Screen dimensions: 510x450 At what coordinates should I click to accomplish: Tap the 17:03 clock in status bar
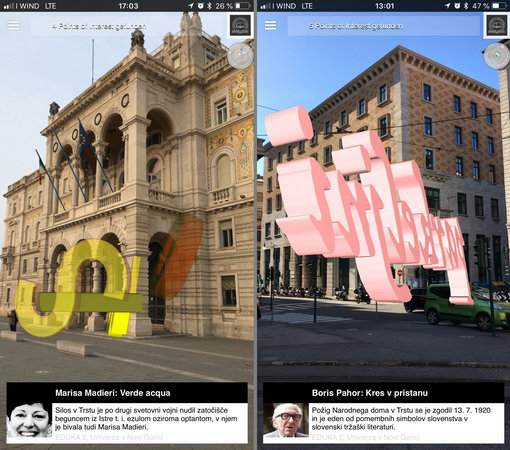[x=128, y=6]
